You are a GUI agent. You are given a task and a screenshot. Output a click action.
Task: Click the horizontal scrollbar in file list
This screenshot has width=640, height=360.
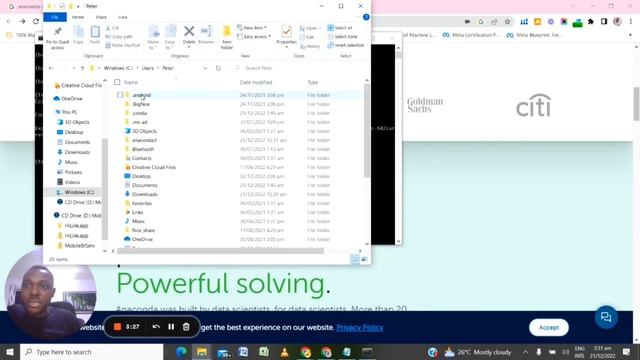click(x=220, y=251)
